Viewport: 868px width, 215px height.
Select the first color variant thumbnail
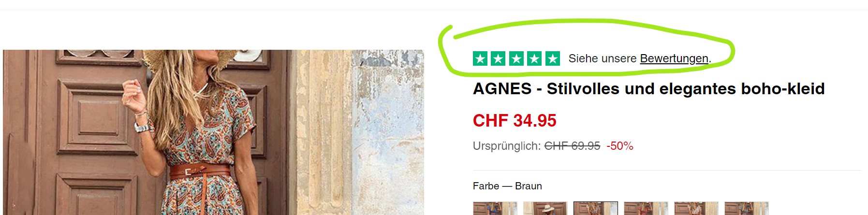tap(495, 208)
